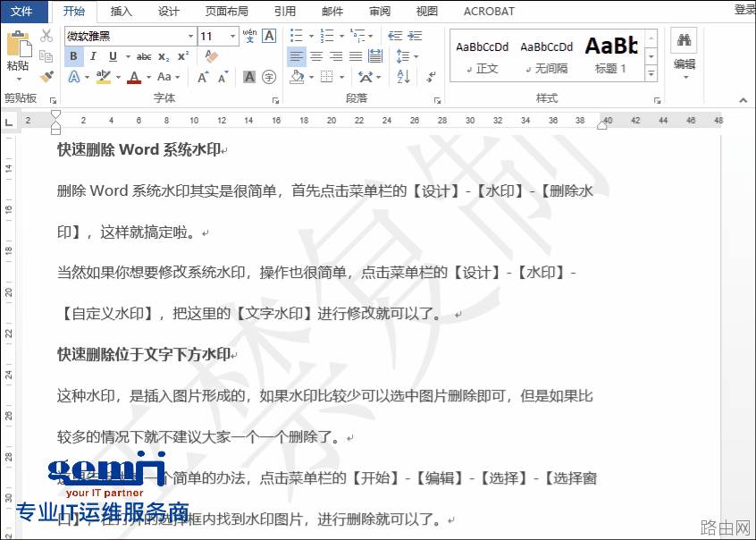Click the Grow Font icon
The width and height of the screenshot is (756, 540).
[x=203, y=77]
